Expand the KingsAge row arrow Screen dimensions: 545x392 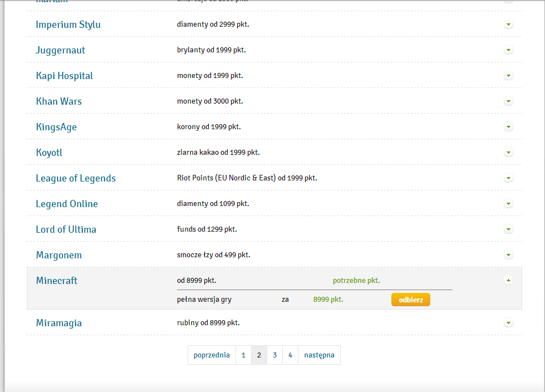(x=508, y=127)
